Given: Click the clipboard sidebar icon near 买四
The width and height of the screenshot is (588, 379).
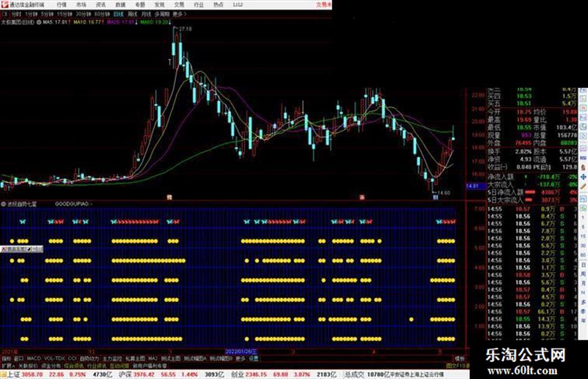Looking at the screenshot, I should 583,99.
